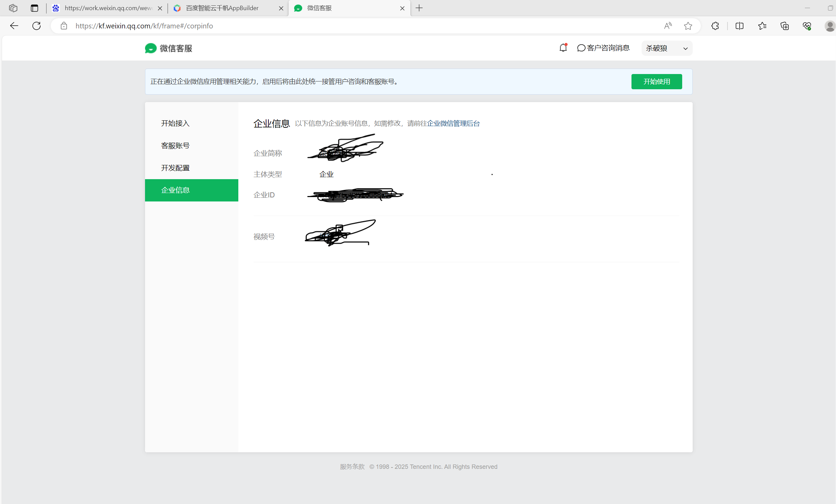This screenshot has height=504, width=836.
Task: Toggle split screen browser icon
Action: (739, 26)
